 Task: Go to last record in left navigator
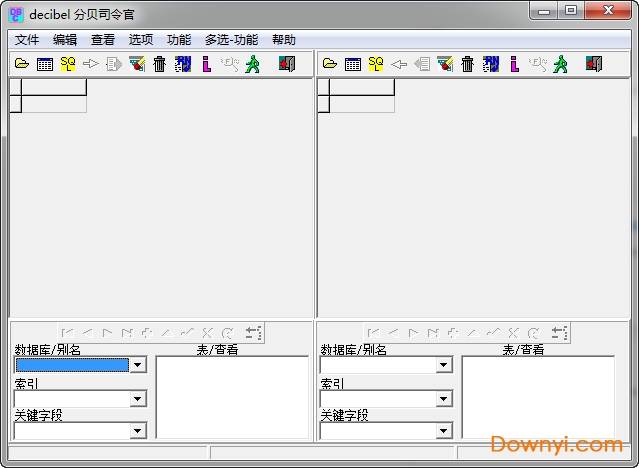coord(128,333)
